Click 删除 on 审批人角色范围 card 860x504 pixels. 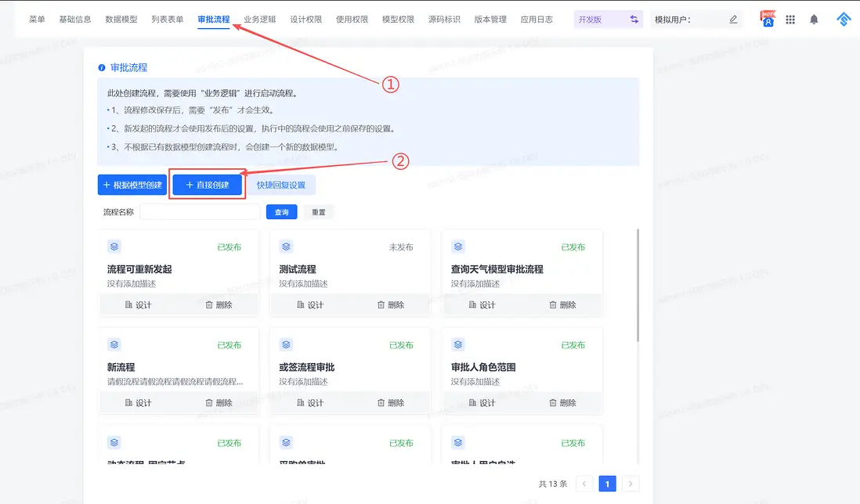pos(562,402)
